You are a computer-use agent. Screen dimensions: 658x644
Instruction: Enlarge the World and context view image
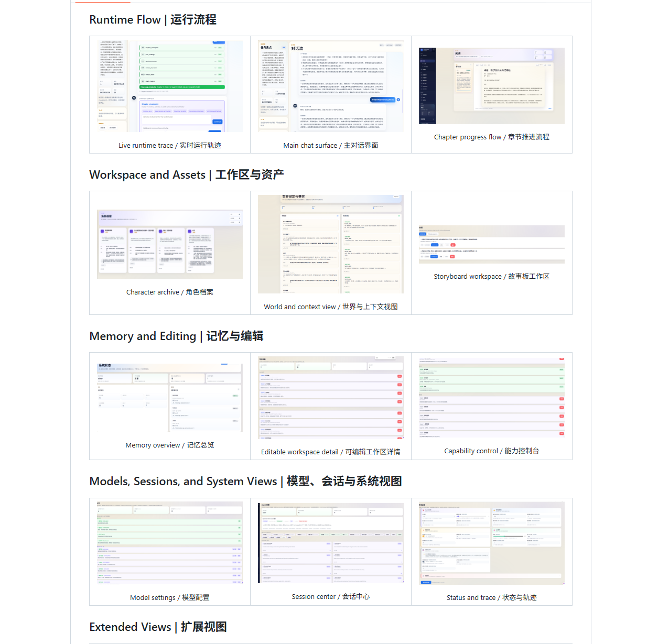[x=330, y=244]
